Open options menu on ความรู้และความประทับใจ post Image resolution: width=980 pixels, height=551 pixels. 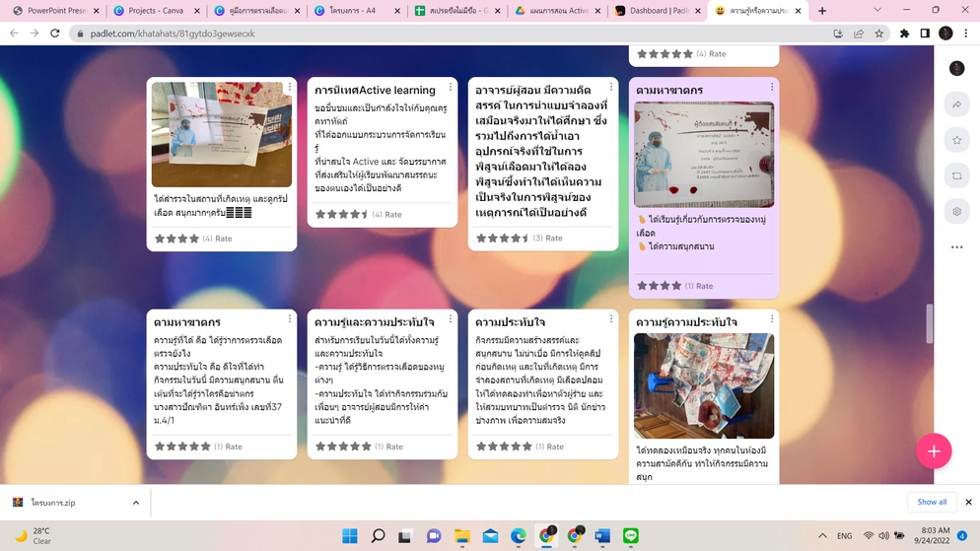pyautogui.click(x=451, y=319)
